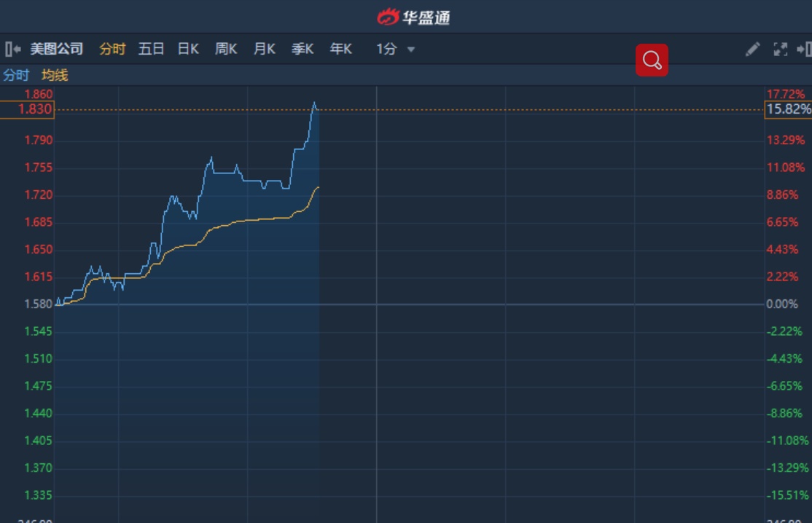The width and height of the screenshot is (812, 523).
Task: Open the 1分 interval dropdown
Action: [396, 49]
